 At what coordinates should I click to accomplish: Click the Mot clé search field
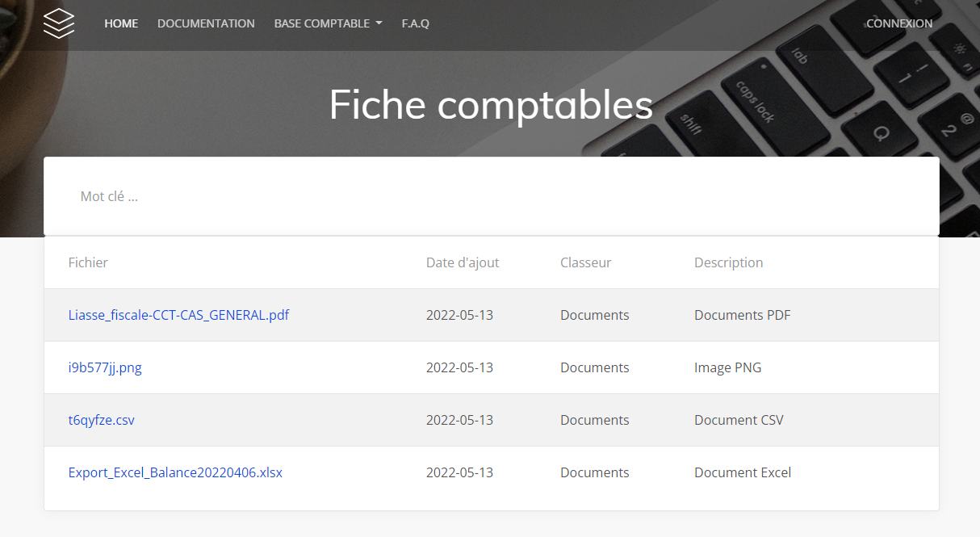(x=242, y=195)
